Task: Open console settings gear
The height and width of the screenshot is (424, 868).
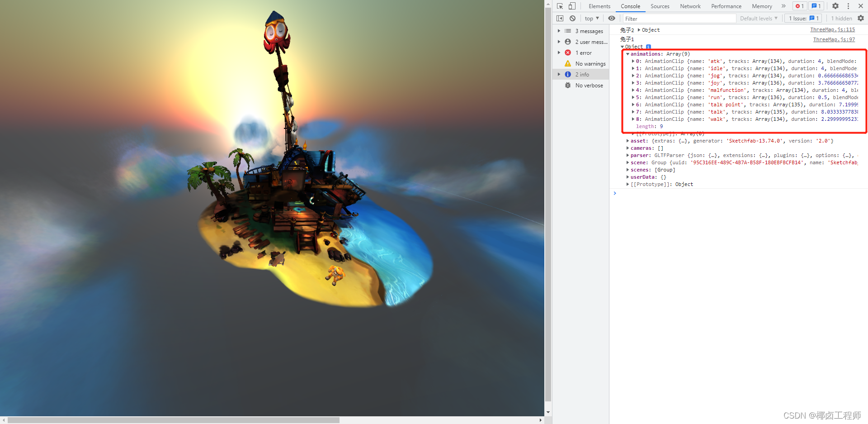Action: [x=861, y=18]
